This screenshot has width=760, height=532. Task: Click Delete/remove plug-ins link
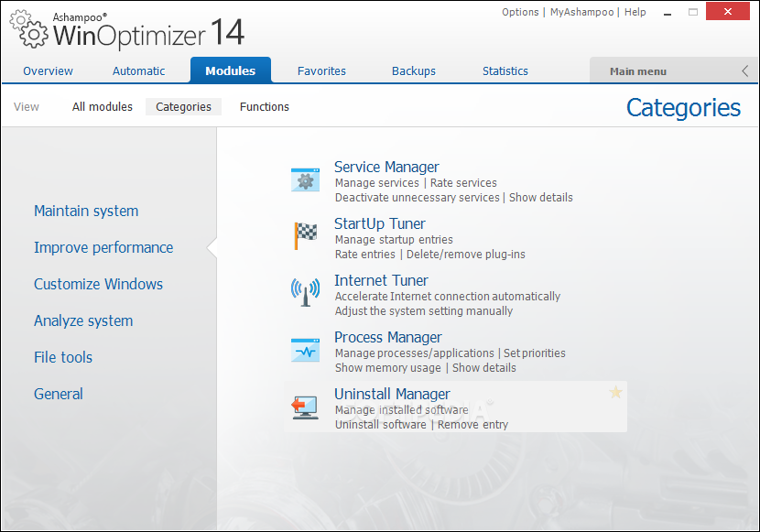(x=466, y=254)
